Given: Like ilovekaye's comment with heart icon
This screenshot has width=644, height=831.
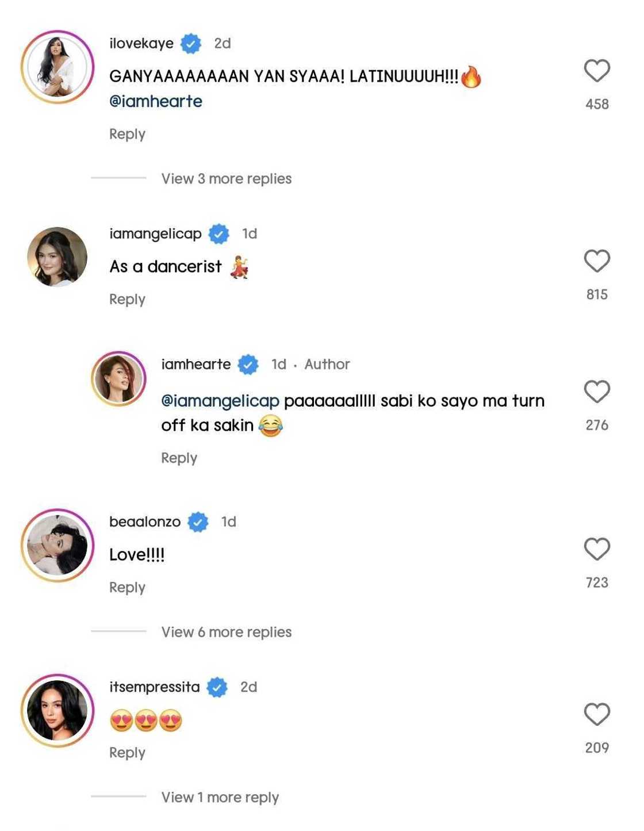Looking at the screenshot, I should coord(597,71).
